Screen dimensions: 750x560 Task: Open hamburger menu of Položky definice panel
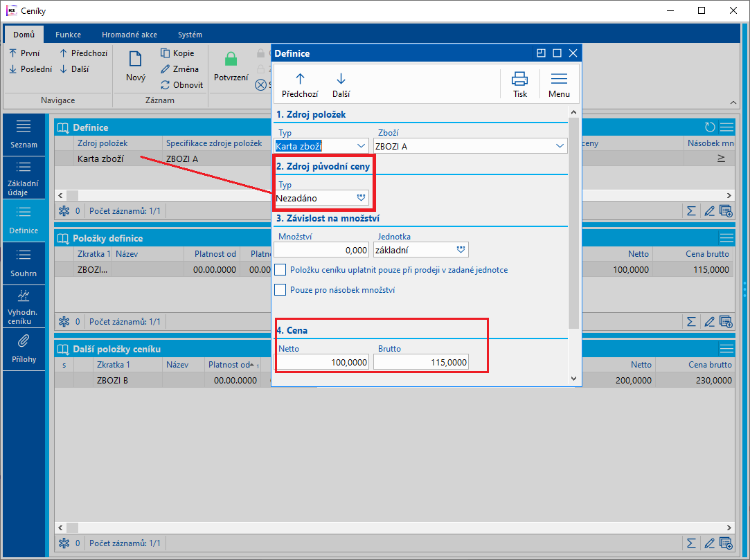coord(726,237)
